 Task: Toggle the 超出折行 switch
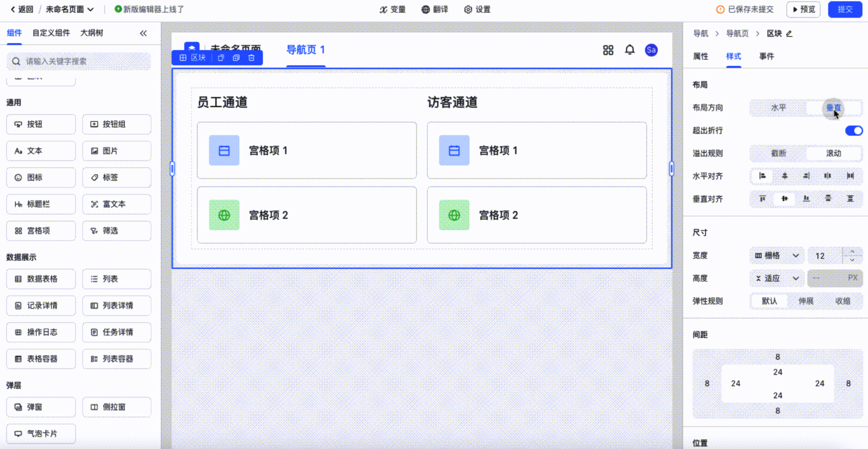854,130
